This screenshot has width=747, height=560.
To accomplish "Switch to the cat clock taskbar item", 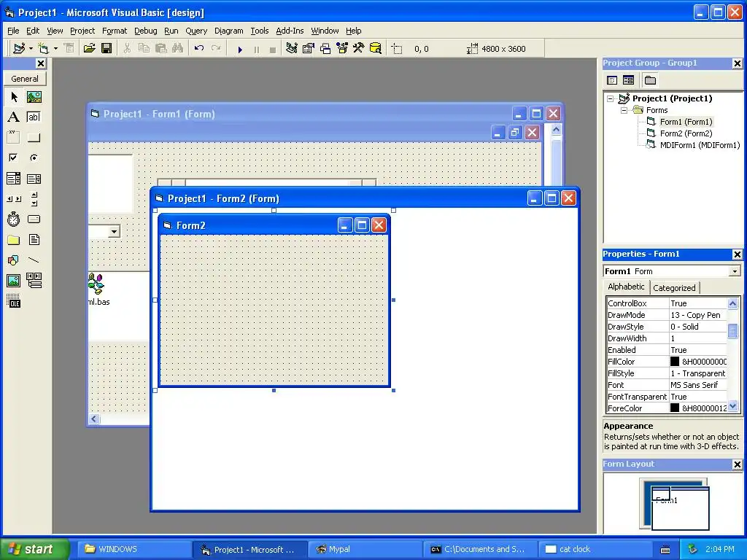I will click(595, 549).
